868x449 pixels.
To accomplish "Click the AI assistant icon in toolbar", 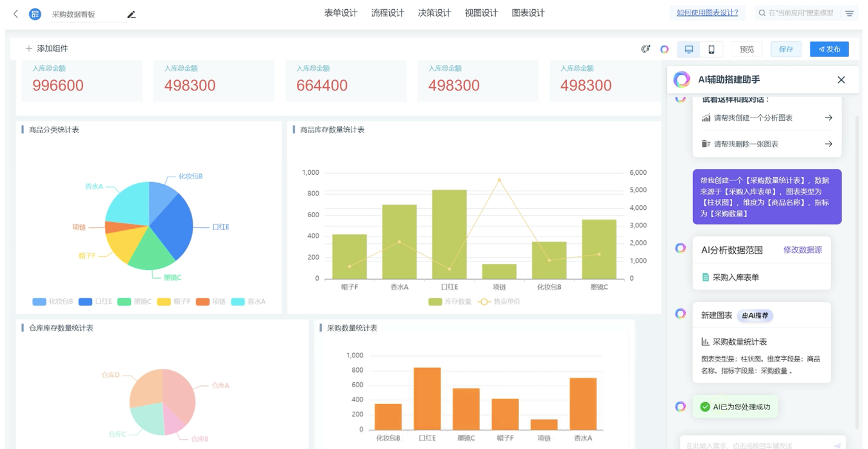I will pos(664,49).
